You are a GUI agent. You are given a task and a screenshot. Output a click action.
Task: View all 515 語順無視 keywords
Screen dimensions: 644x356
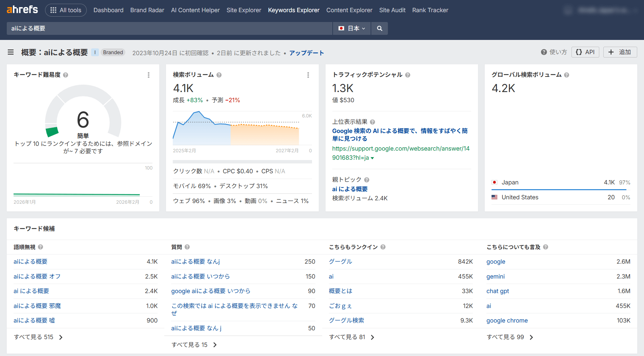tap(38, 337)
